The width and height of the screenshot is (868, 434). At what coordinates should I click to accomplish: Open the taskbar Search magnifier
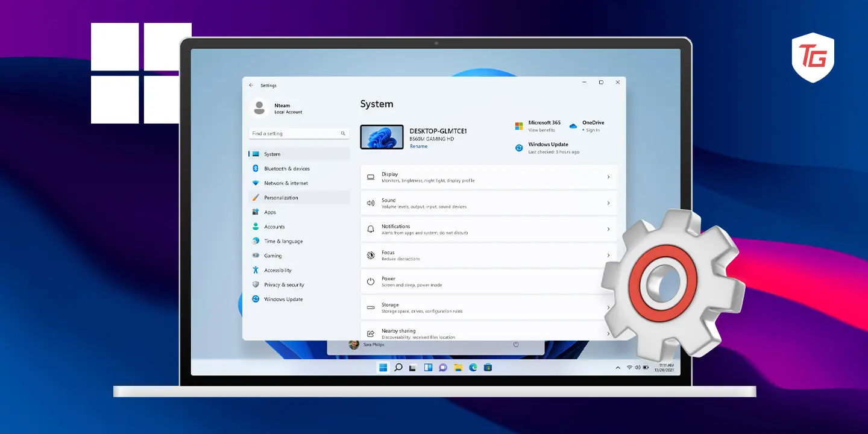[398, 367]
